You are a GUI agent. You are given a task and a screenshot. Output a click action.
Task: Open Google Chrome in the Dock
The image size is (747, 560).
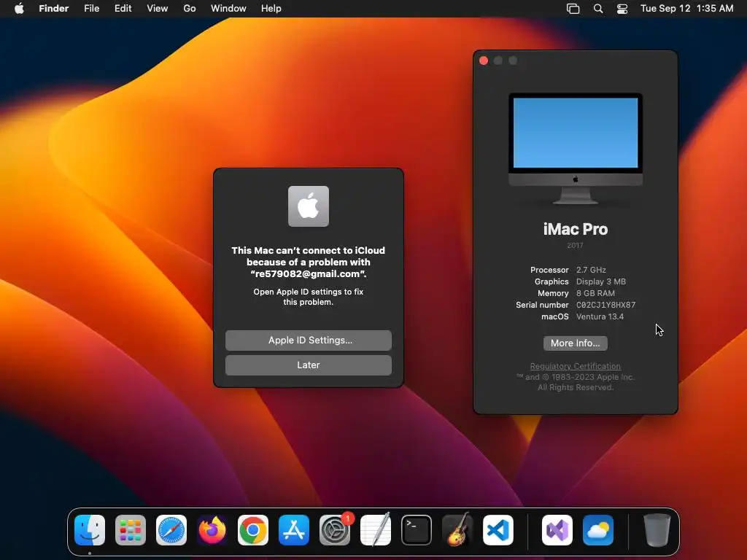pyautogui.click(x=253, y=530)
